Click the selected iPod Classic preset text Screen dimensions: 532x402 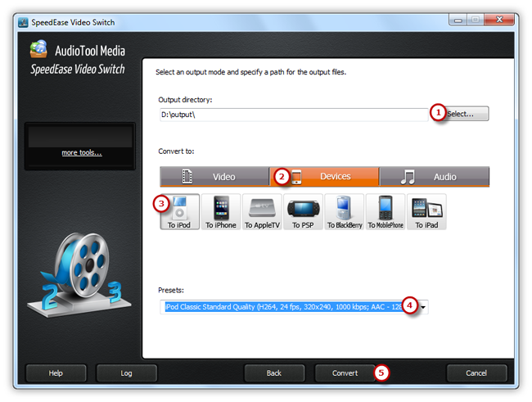tap(284, 307)
